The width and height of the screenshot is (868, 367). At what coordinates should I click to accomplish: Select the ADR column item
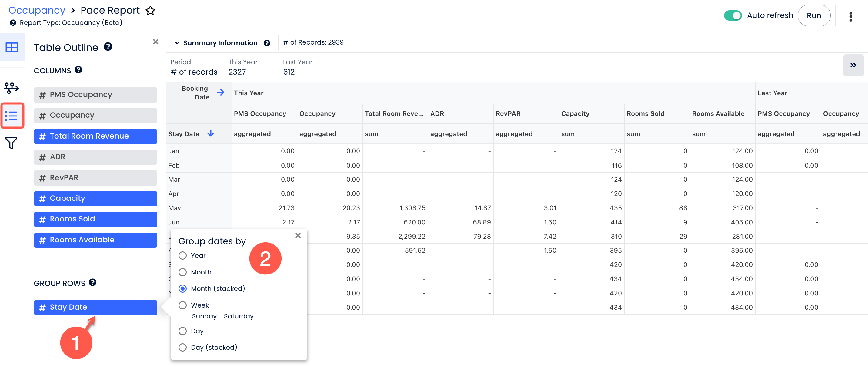click(x=95, y=157)
